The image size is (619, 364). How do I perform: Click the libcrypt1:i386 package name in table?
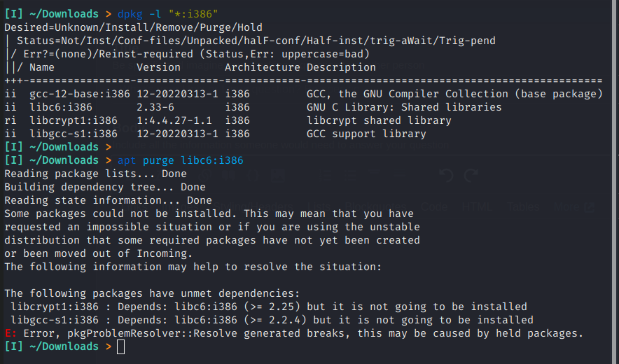click(74, 120)
